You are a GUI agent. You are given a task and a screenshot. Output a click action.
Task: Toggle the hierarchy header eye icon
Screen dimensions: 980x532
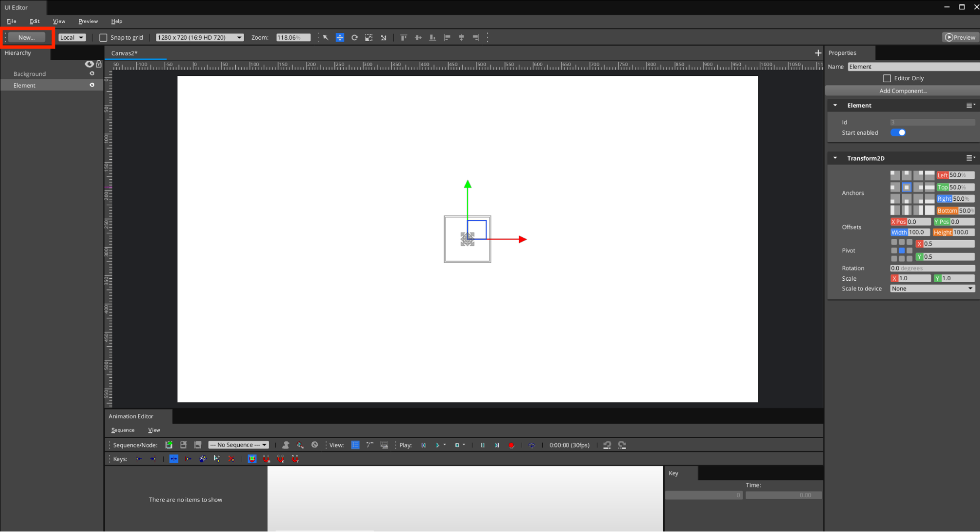[x=89, y=64]
